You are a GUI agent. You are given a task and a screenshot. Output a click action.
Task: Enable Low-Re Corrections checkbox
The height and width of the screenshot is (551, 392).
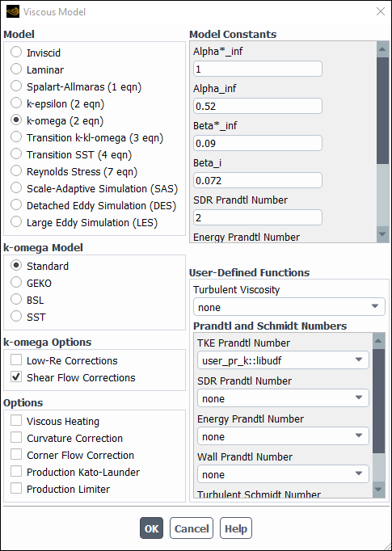coord(16,360)
